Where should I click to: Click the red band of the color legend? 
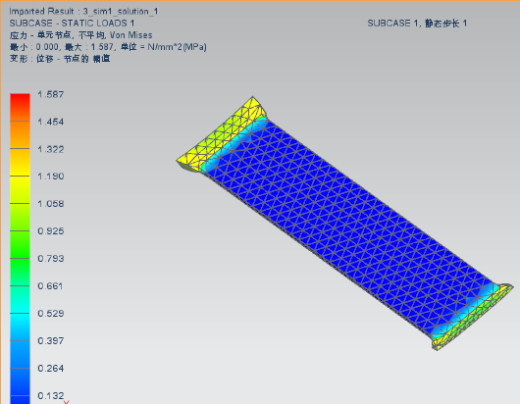tap(20, 107)
